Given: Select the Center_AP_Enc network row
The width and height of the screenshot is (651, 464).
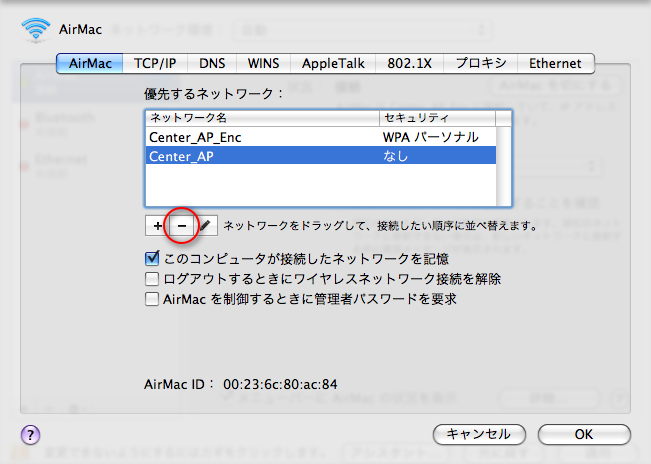Looking at the screenshot, I should [x=321, y=137].
